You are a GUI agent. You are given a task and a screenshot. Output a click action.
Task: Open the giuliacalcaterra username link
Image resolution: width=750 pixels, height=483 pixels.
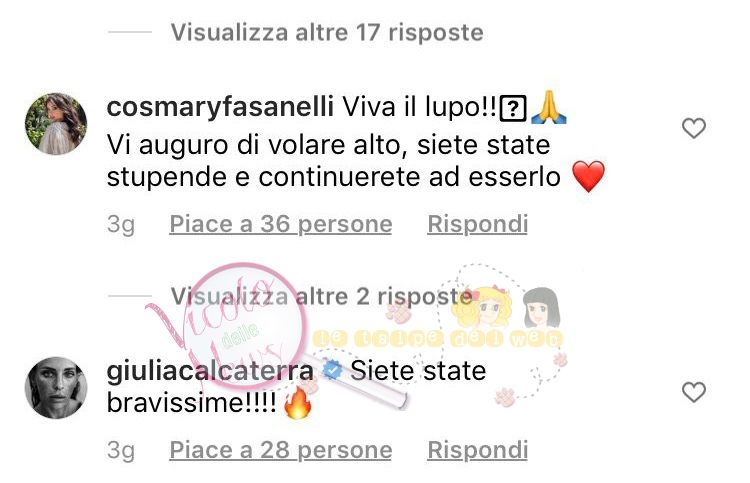point(210,371)
